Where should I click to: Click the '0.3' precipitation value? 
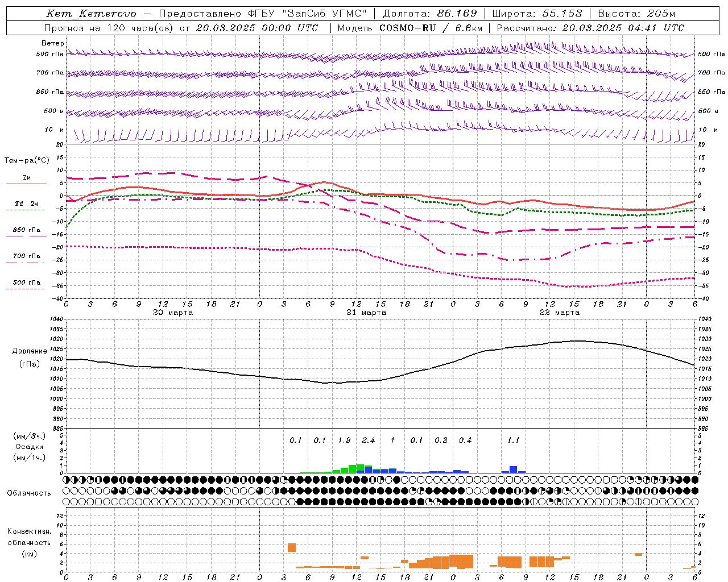pos(441,440)
